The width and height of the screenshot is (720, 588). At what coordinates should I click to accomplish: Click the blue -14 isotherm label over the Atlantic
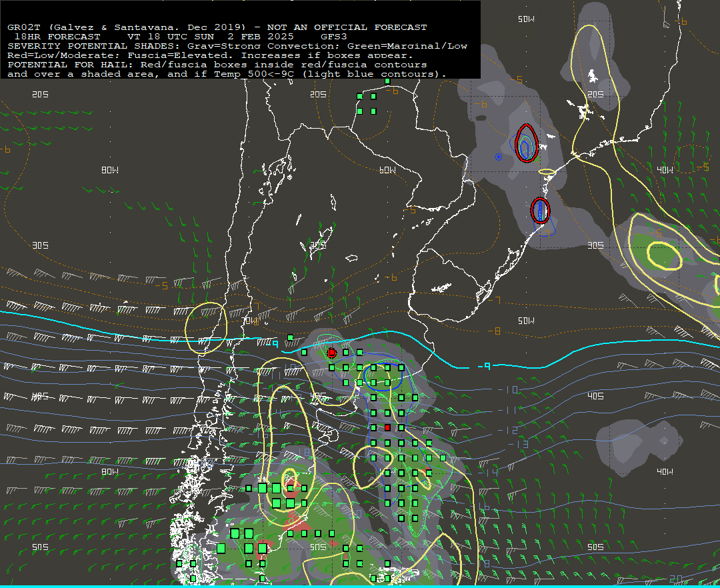point(487,472)
